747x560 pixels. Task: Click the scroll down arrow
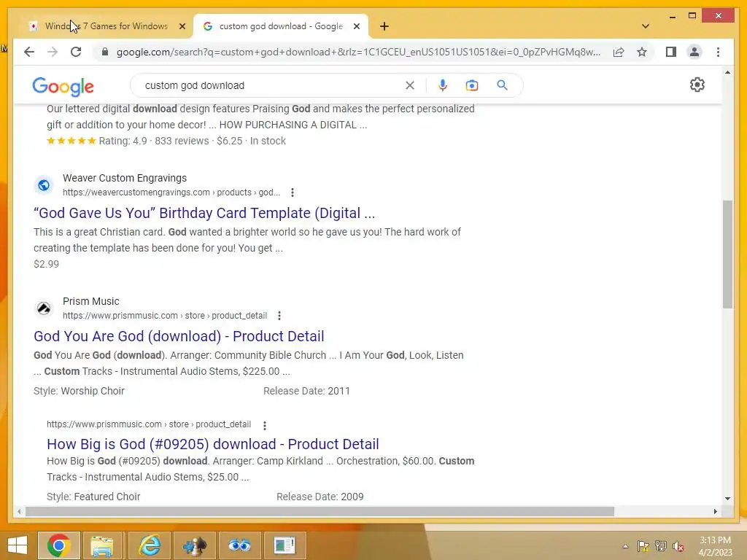tap(727, 499)
